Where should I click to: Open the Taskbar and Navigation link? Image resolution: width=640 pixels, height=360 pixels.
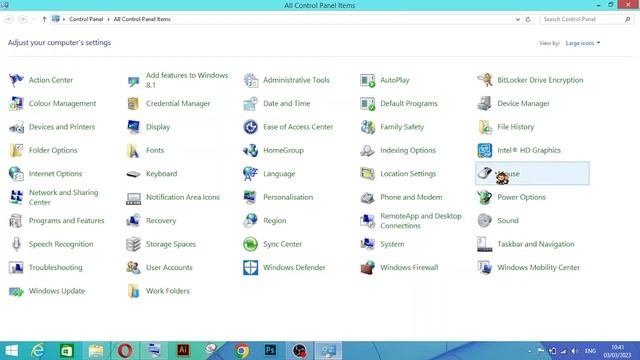(536, 244)
